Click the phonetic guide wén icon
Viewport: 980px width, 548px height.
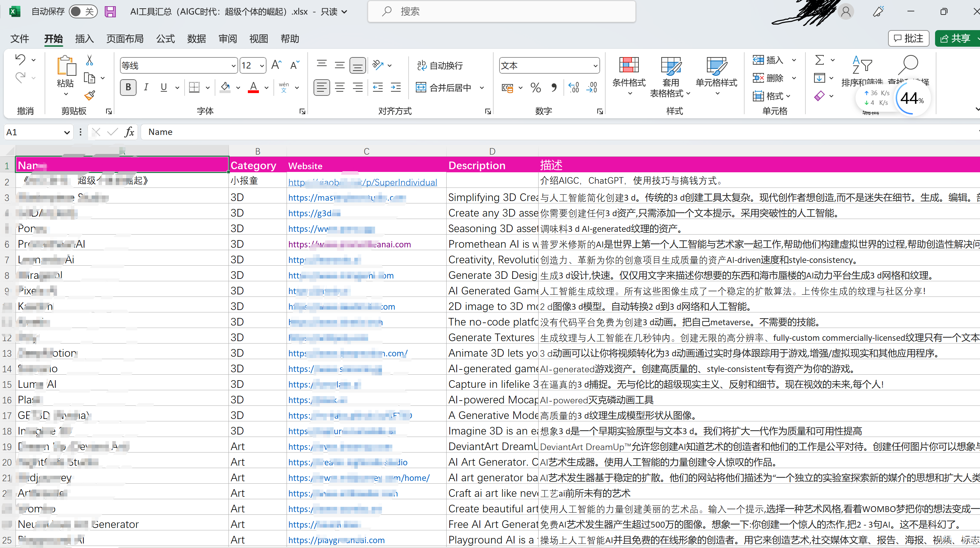pyautogui.click(x=284, y=88)
